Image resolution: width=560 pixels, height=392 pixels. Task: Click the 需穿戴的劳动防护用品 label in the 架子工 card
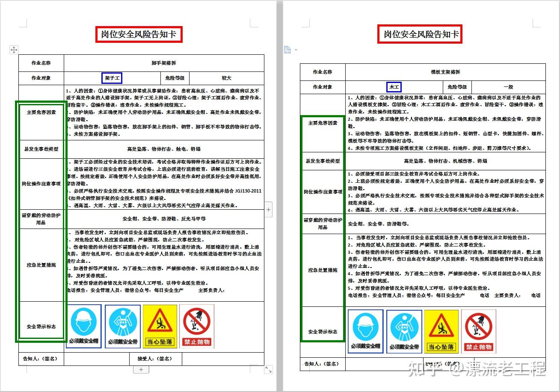pyautogui.click(x=41, y=219)
